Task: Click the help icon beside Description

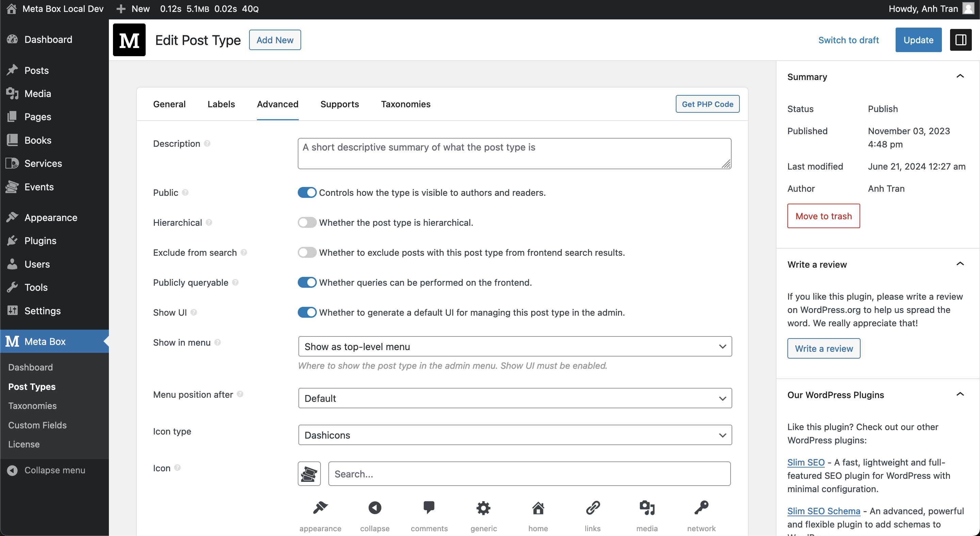Action: (x=207, y=143)
